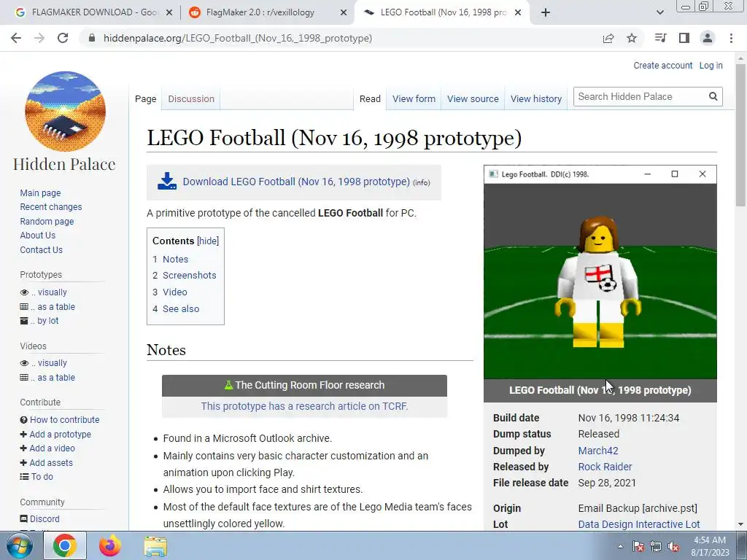The height and width of the screenshot is (560, 747).
Task: Download LEGO Football prototype link
Action: (296, 182)
